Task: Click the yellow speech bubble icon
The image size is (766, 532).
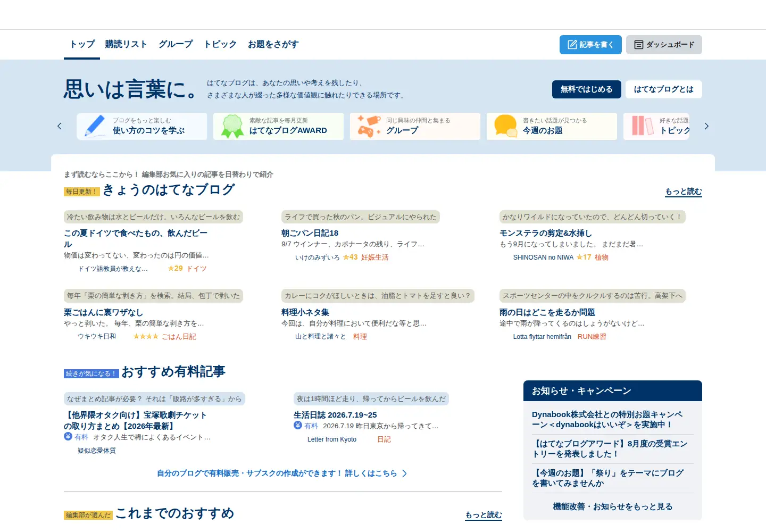Action: [505, 126]
